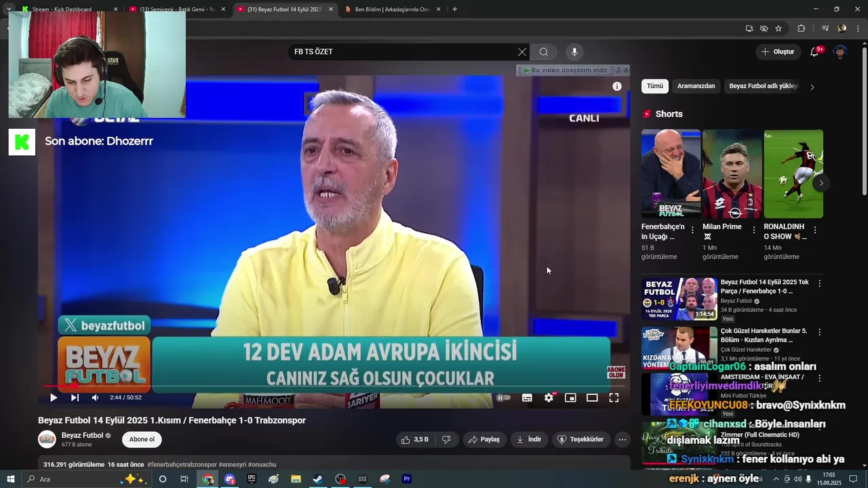868x488 pixels.
Task: Open Fenerbahçe'nin Uçağı short thumbnail
Action: (671, 174)
